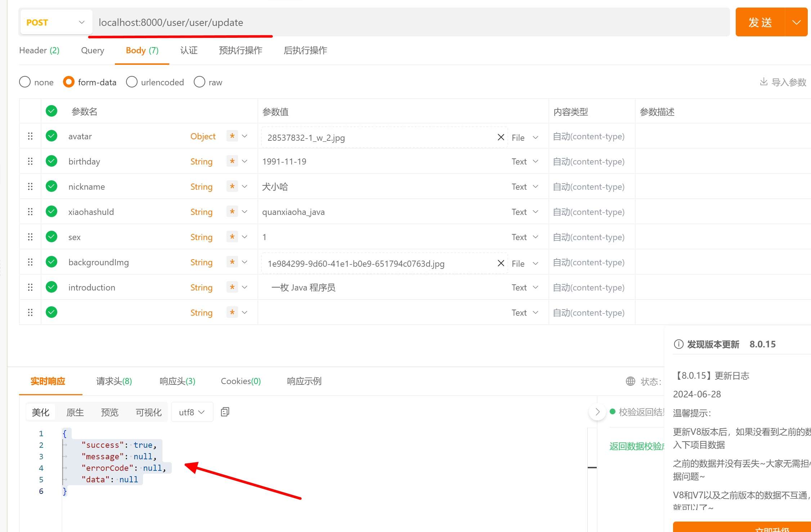
Task: Remove the avatar file 28537832-1_w_2.jpg
Action: [501, 137]
